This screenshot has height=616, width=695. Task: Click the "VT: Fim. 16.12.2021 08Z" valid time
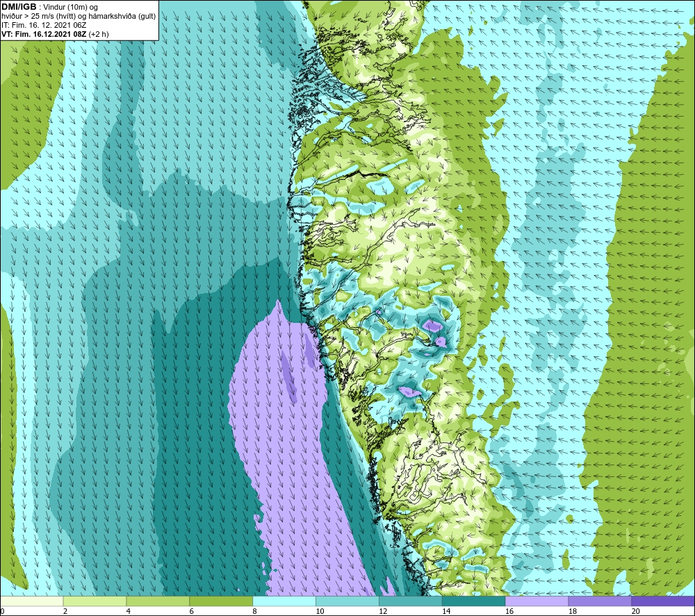pos(44,34)
